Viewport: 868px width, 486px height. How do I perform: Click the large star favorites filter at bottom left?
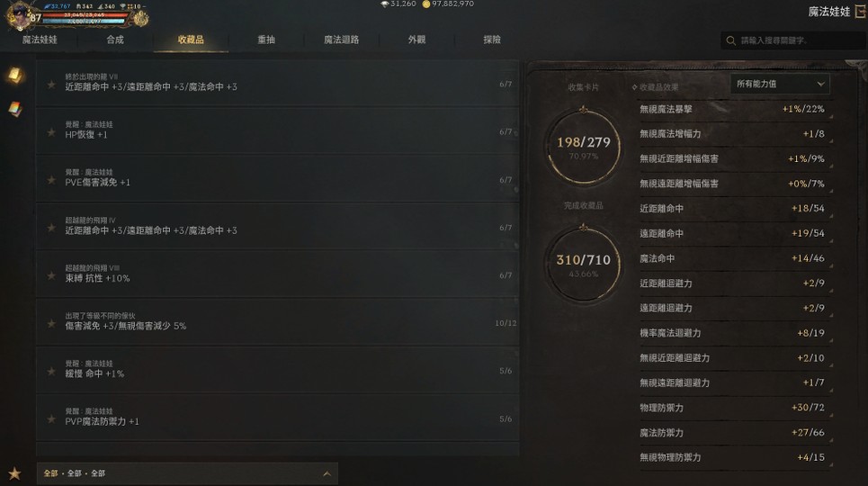tap(15, 473)
